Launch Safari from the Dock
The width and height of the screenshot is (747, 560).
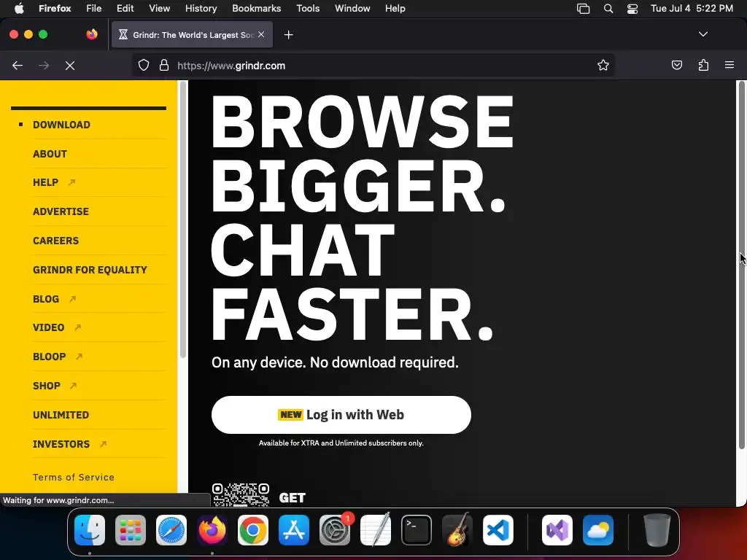click(x=171, y=530)
